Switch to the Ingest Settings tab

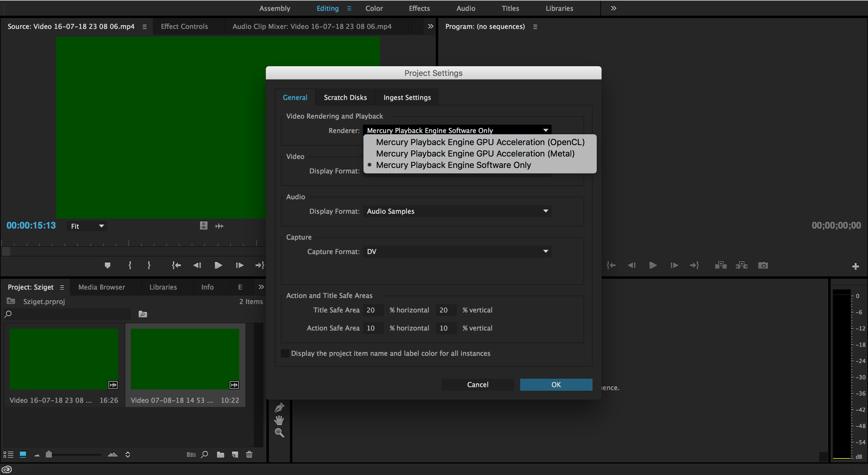(x=407, y=97)
